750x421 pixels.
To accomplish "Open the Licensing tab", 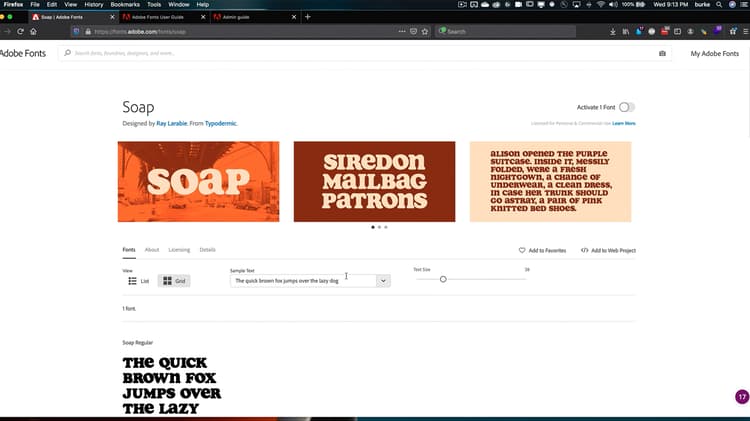I will coord(179,250).
